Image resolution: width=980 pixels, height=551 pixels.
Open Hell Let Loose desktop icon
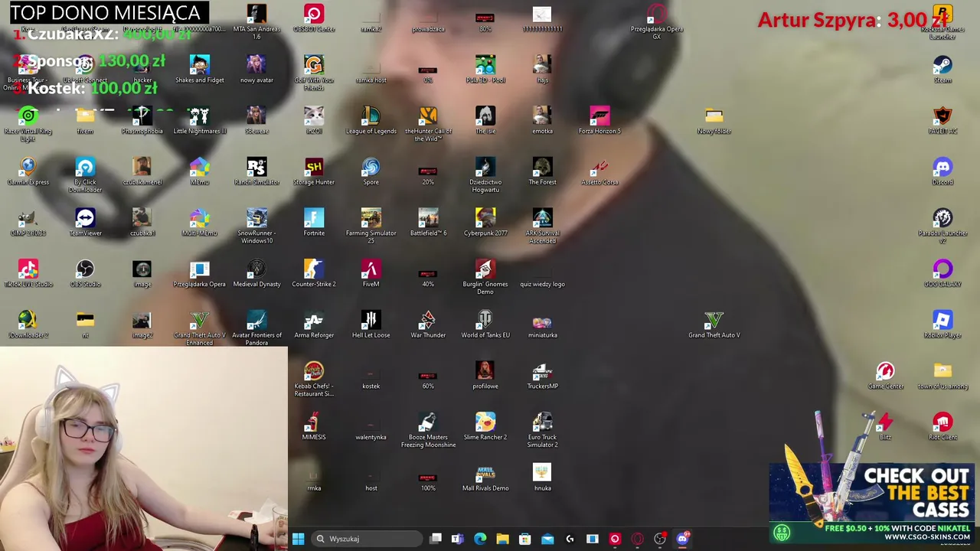(x=371, y=325)
